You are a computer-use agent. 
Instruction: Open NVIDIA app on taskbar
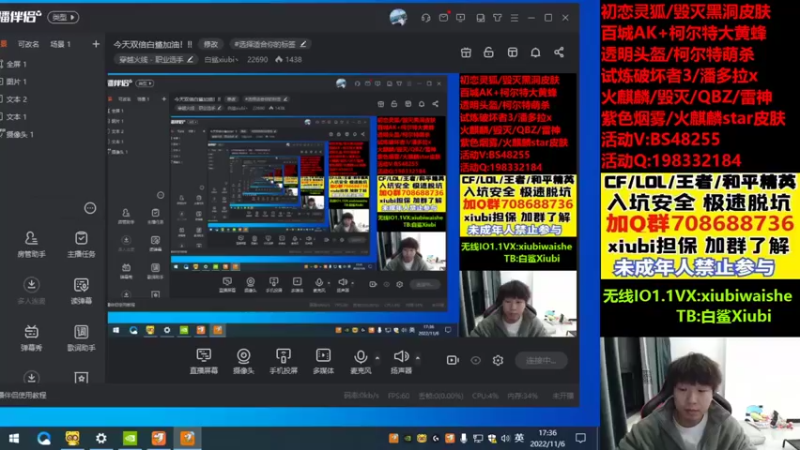click(130, 438)
